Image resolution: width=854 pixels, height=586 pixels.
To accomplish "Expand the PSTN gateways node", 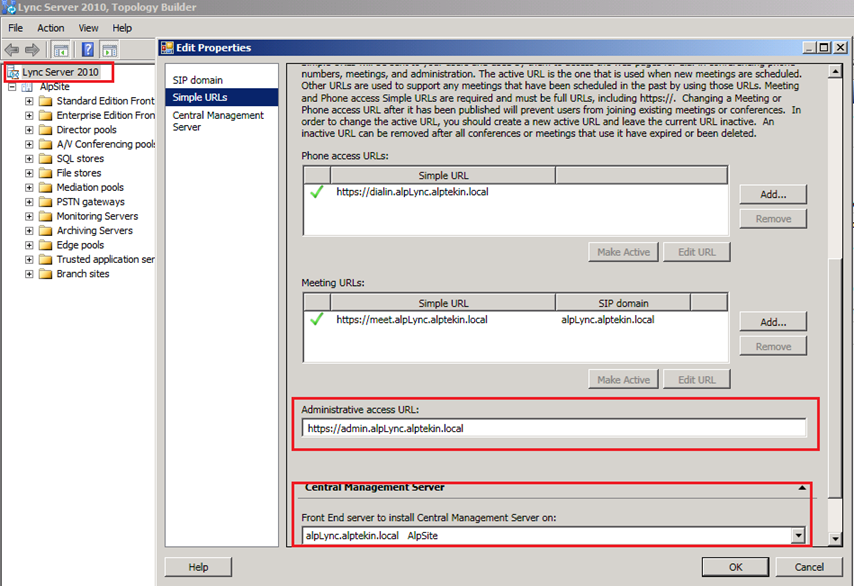I will pyautogui.click(x=29, y=202).
